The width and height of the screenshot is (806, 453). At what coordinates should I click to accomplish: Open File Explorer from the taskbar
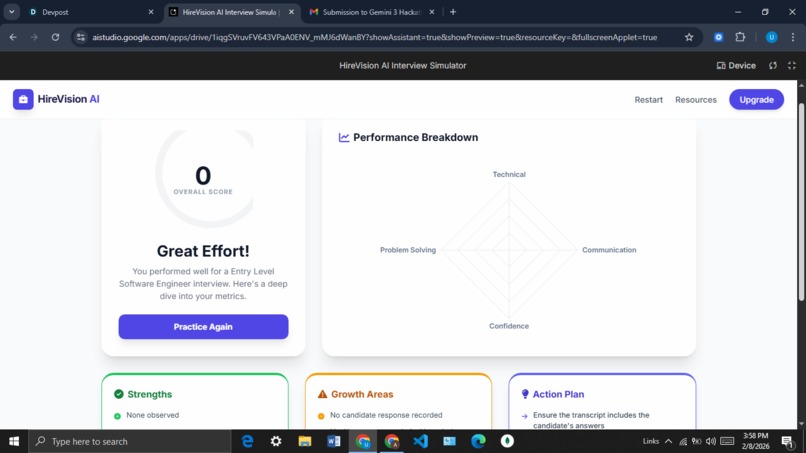[305, 441]
